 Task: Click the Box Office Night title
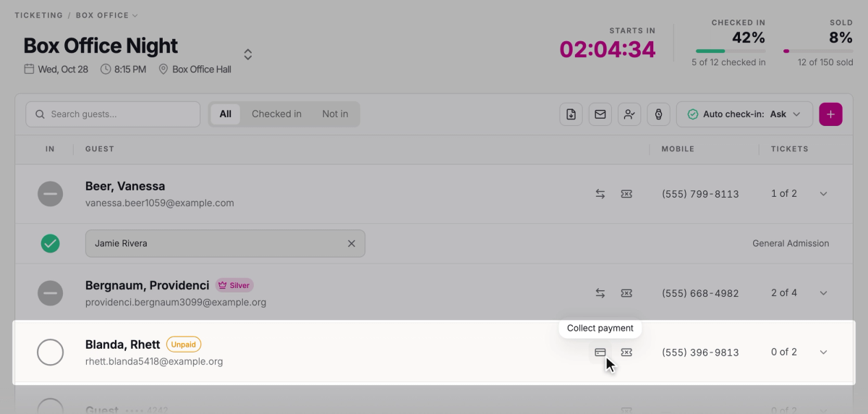101,46
